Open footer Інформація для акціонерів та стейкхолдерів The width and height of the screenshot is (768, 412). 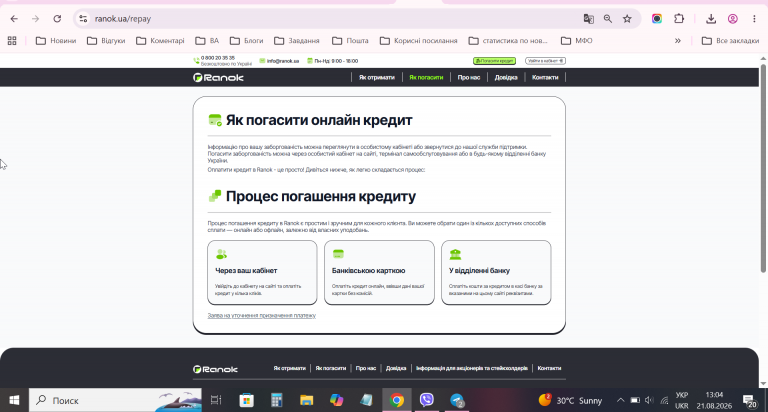pyautogui.click(x=472, y=368)
